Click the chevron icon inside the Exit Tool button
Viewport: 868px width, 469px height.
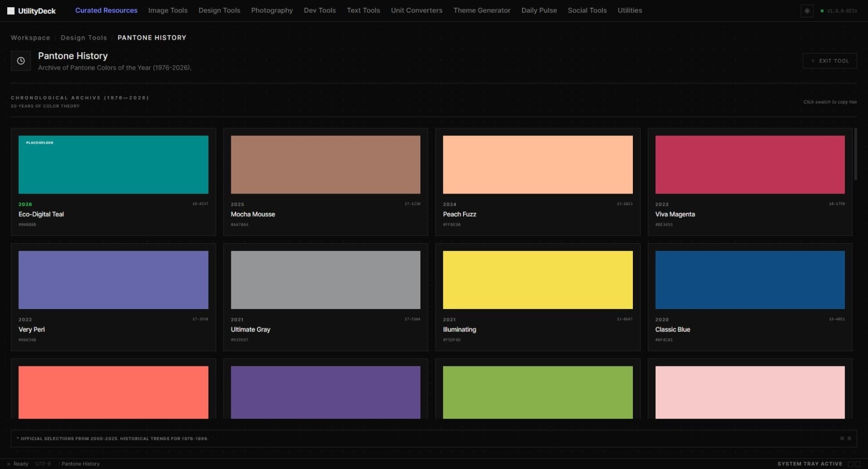click(813, 60)
